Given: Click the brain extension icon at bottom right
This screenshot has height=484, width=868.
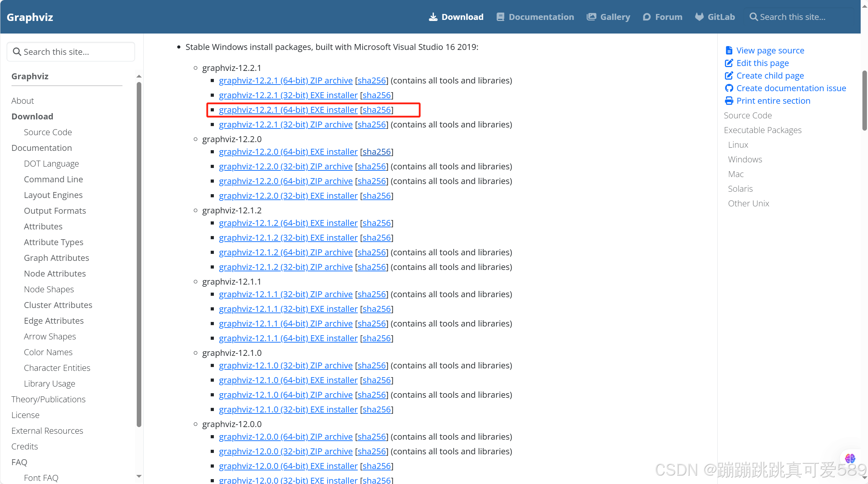Looking at the screenshot, I should point(850,458).
